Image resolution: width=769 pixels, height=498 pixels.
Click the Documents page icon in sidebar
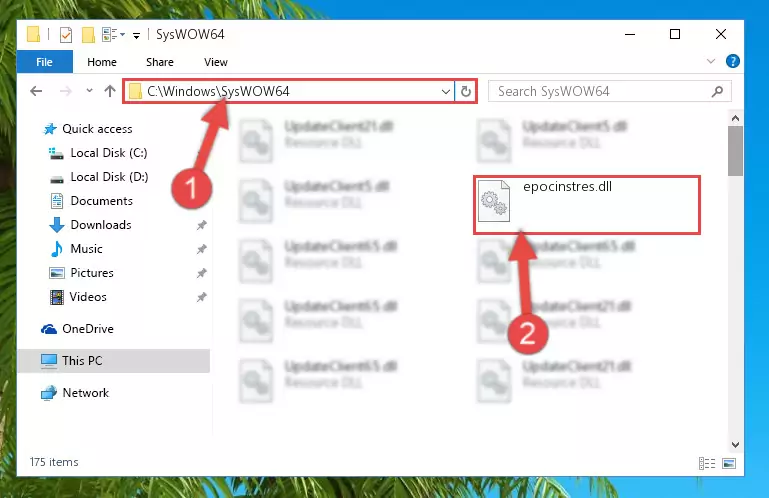(57, 201)
